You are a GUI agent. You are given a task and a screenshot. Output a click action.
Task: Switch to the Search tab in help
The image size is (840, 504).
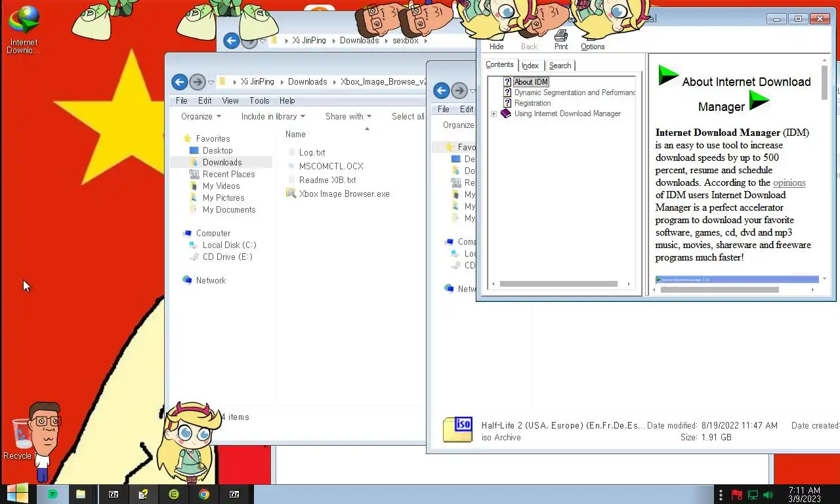point(560,66)
